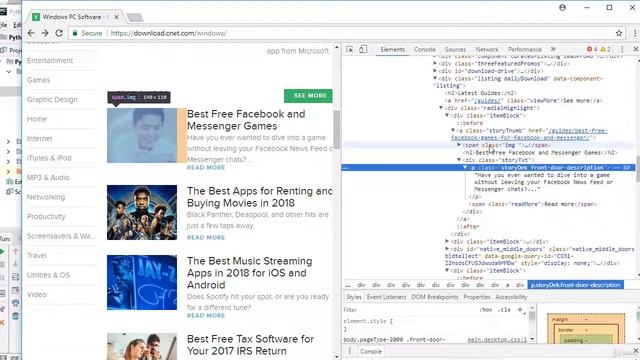Expand the native_middle_doors div node

[447, 249]
